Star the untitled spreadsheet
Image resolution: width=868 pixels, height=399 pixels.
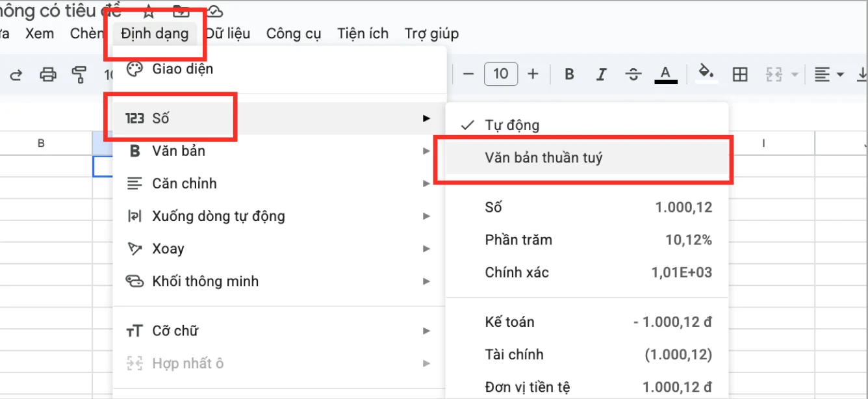149,10
